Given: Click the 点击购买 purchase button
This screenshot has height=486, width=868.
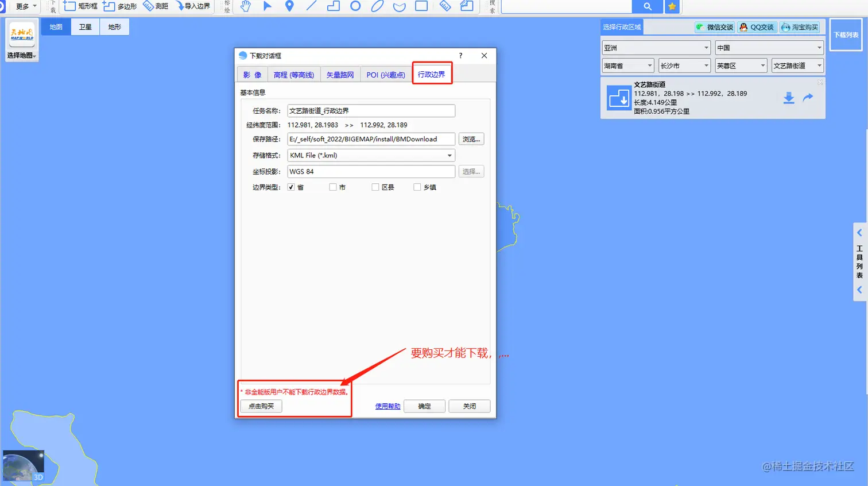Looking at the screenshot, I should point(261,406).
